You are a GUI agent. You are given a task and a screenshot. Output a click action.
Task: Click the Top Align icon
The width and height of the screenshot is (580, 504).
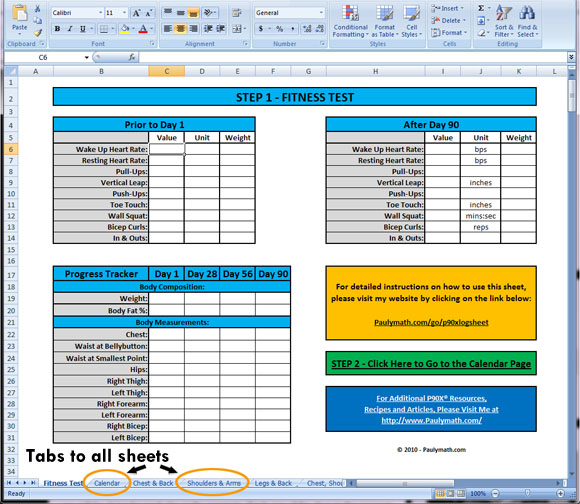(168, 12)
